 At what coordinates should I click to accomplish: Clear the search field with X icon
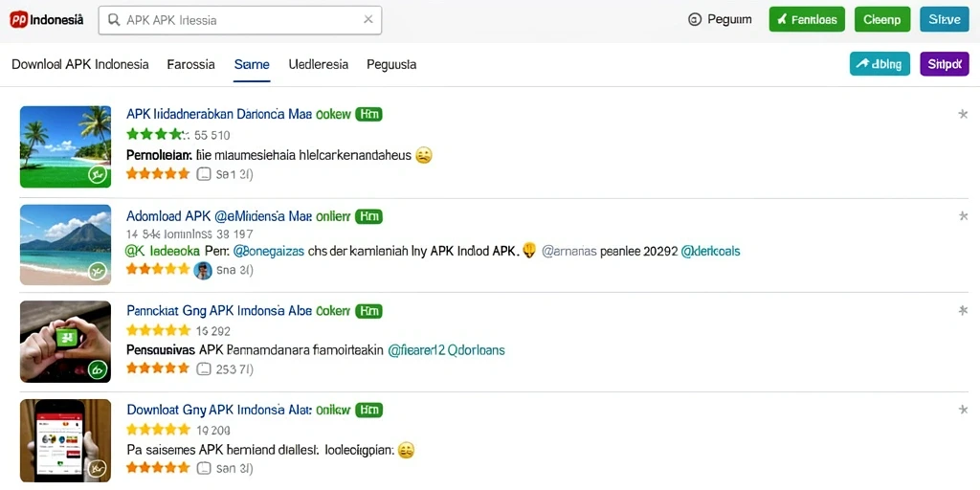click(x=368, y=20)
